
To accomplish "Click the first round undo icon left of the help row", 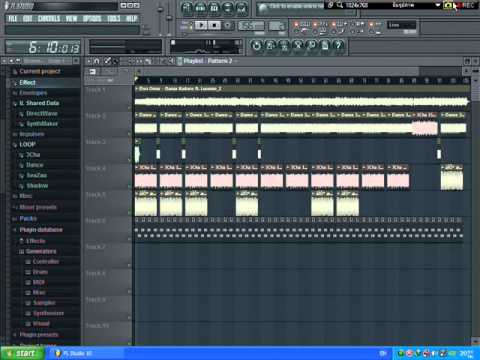I will (x=256, y=45).
